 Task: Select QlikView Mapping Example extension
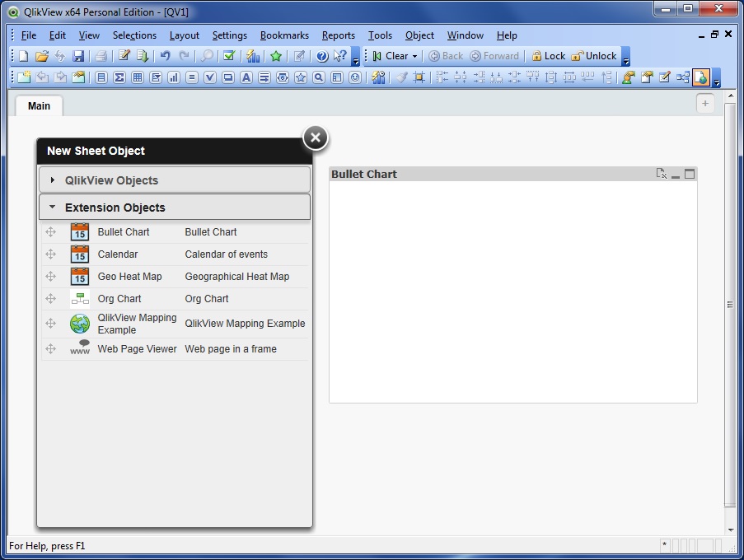click(175, 324)
